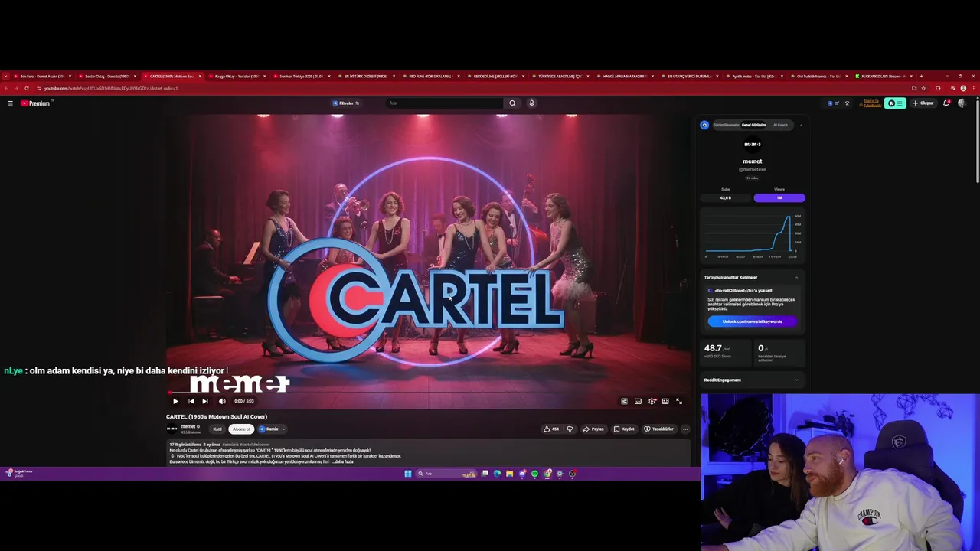
Task: Toggle subtitles in the video player
Action: (x=638, y=401)
